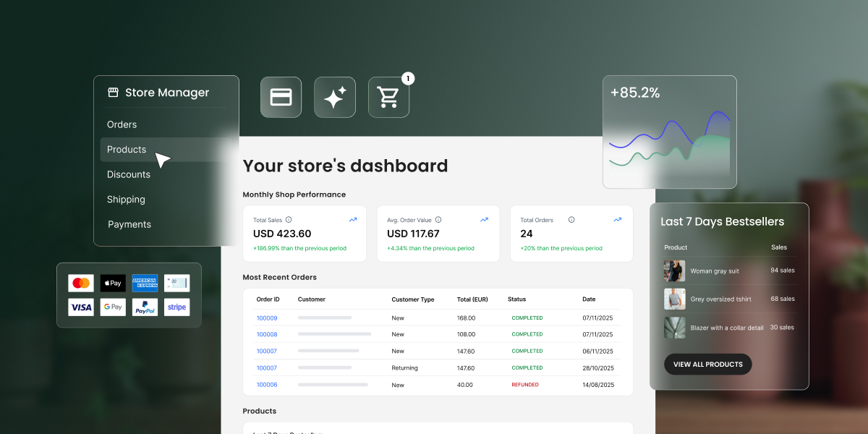Screen dimensions: 868x434
Task: Click the +85.2% growth chart card
Action: pyautogui.click(x=669, y=132)
